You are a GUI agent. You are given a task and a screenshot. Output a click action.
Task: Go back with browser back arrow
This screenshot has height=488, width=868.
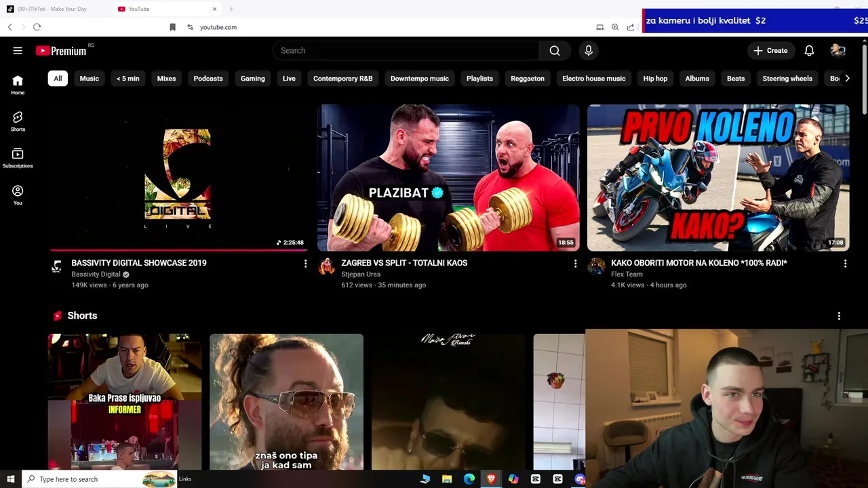pos(10,27)
